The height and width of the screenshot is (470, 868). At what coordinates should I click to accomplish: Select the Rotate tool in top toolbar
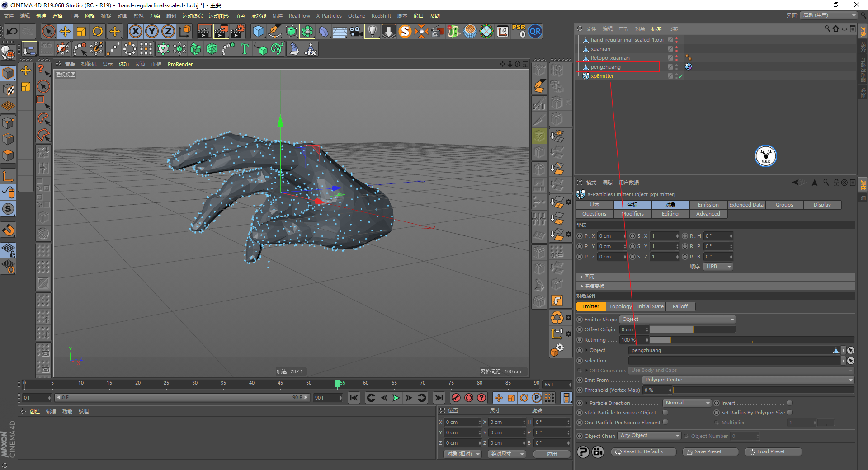tap(98, 32)
